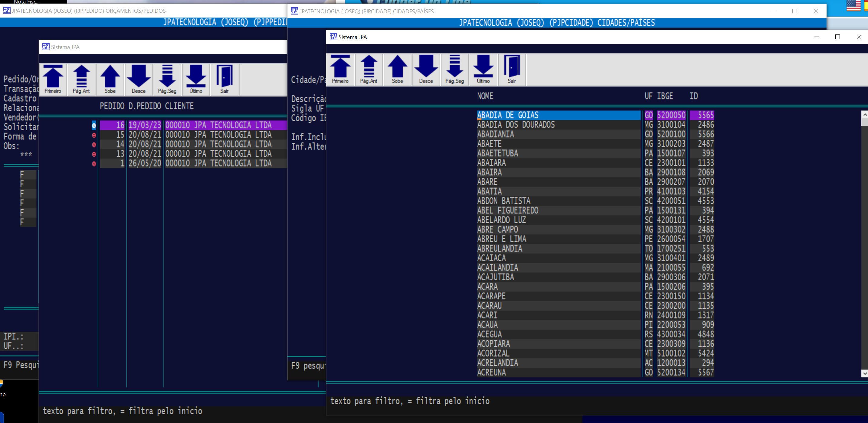Select the ABREU E LIMA row
The width and height of the screenshot is (868, 423).
(x=501, y=239)
